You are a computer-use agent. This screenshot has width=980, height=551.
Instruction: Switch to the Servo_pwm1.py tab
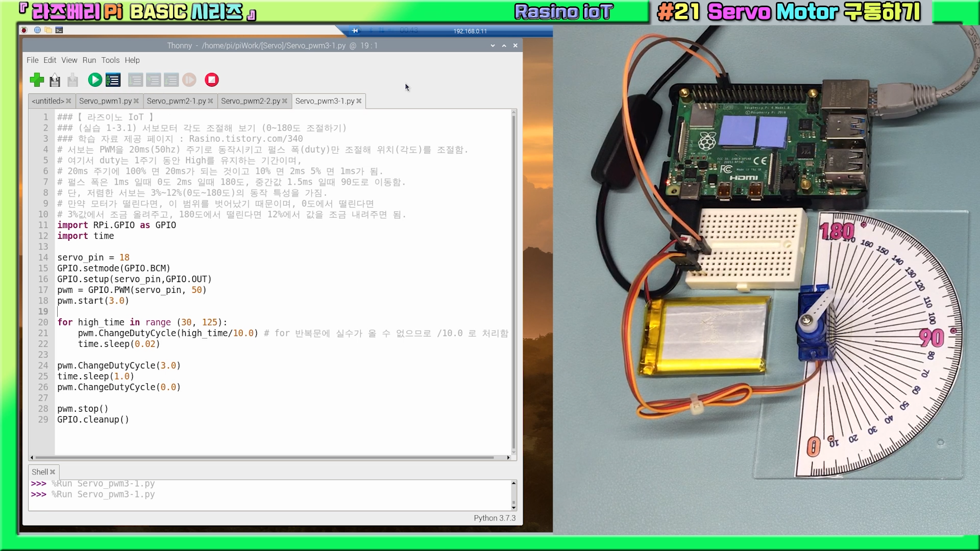click(105, 101)
